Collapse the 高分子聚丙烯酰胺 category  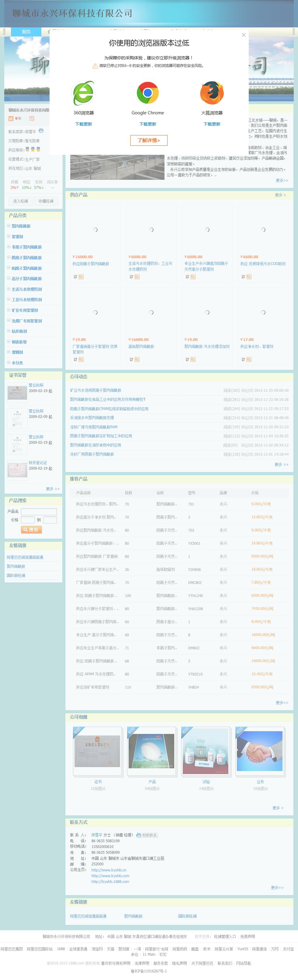9,279
